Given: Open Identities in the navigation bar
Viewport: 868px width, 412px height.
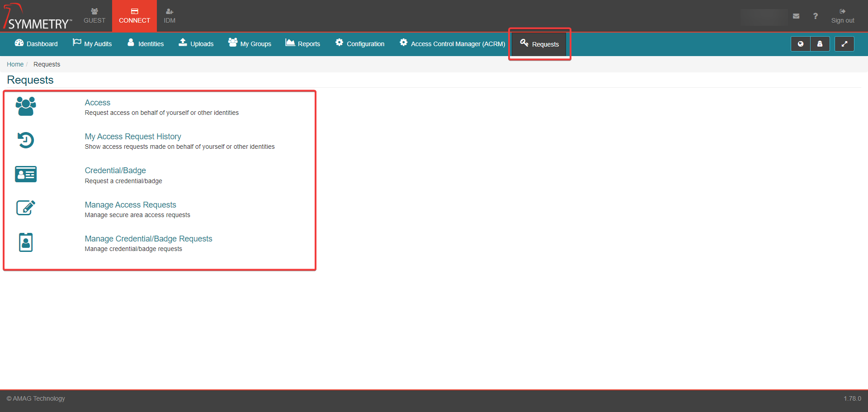Looking at the screenshot, I should pyautogui.click(x=146, y=44).
